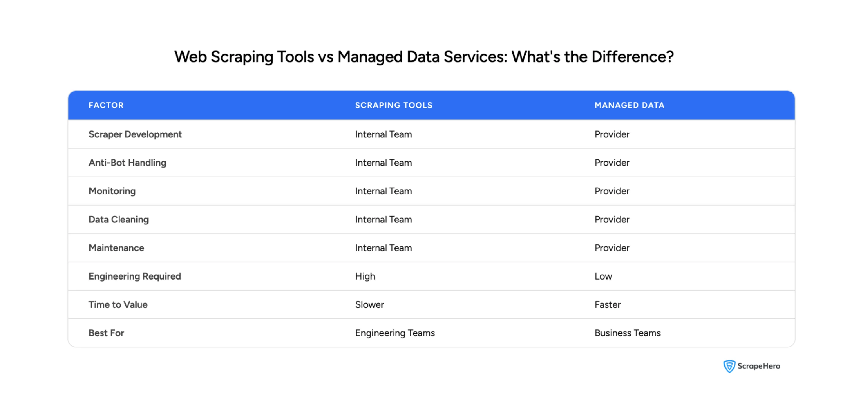This screenshot has width=868, height=399.
Task: Click the 'Best For' row label
Action: tap(106, 333)
